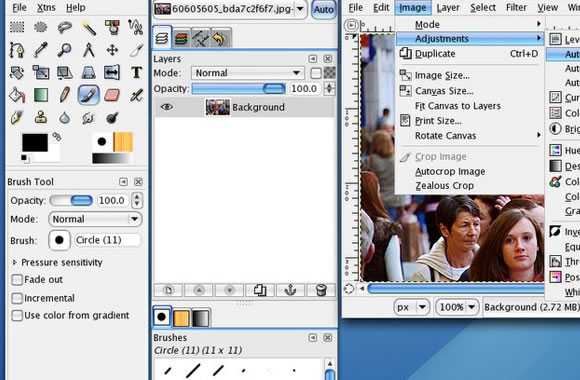Select the Blur/Sharpen droplet tool
Viewport: 580px width, 380px height.
65,118
